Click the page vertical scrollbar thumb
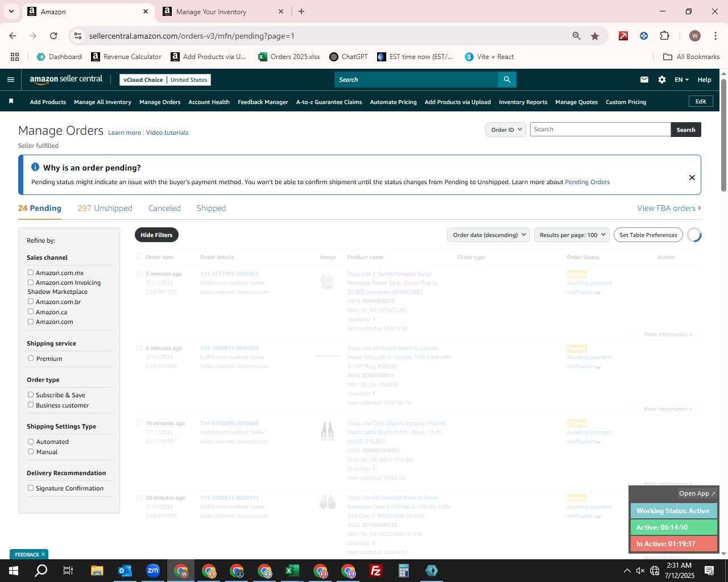This screenshot has height=582, width=728. pos(723,135)
